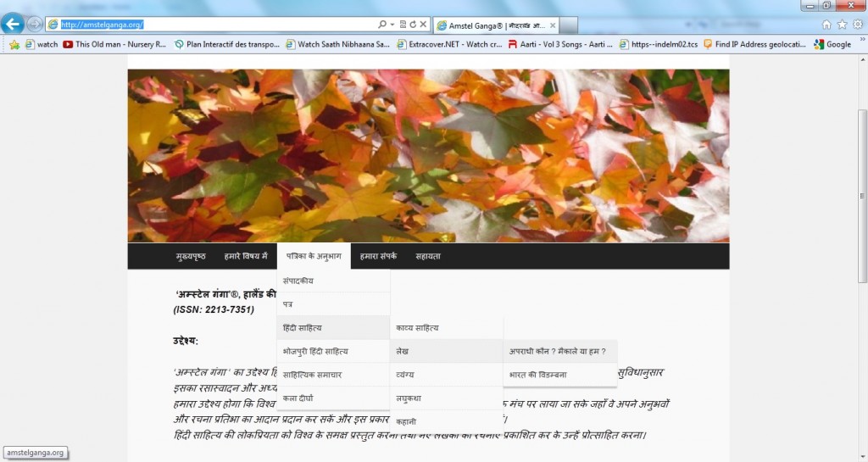Click the address bar URL field
Image resolution: width=868 pixels, height=462 pixels.
click(x=212, y=25)
